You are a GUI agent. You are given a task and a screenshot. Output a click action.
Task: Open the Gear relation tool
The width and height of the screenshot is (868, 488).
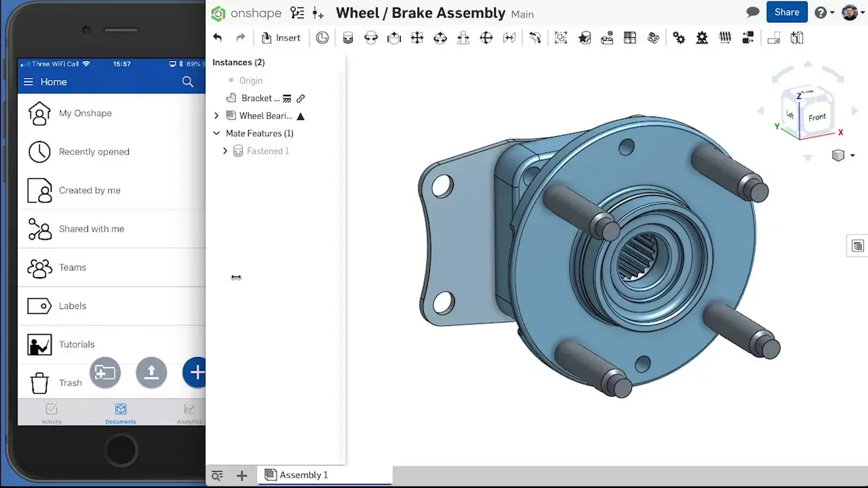pyautogui.click(x=679, y=37)
